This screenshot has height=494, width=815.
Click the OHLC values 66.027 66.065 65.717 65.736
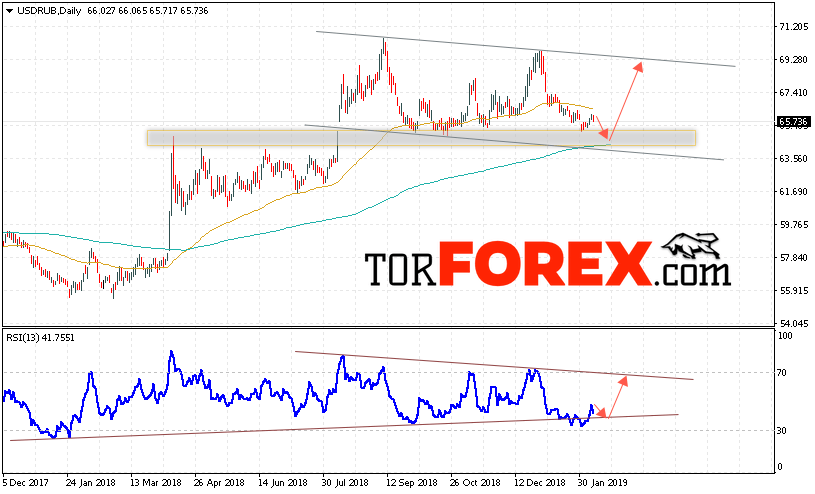[148, 10]
